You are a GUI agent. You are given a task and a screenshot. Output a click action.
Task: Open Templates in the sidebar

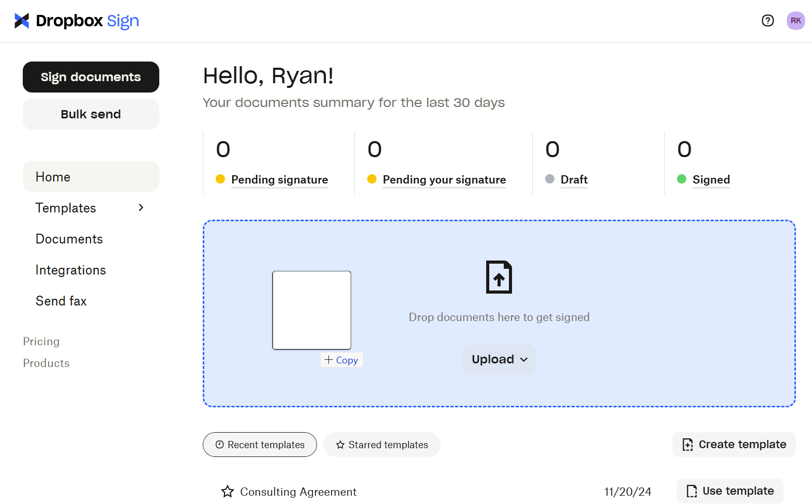click(66, 208)
